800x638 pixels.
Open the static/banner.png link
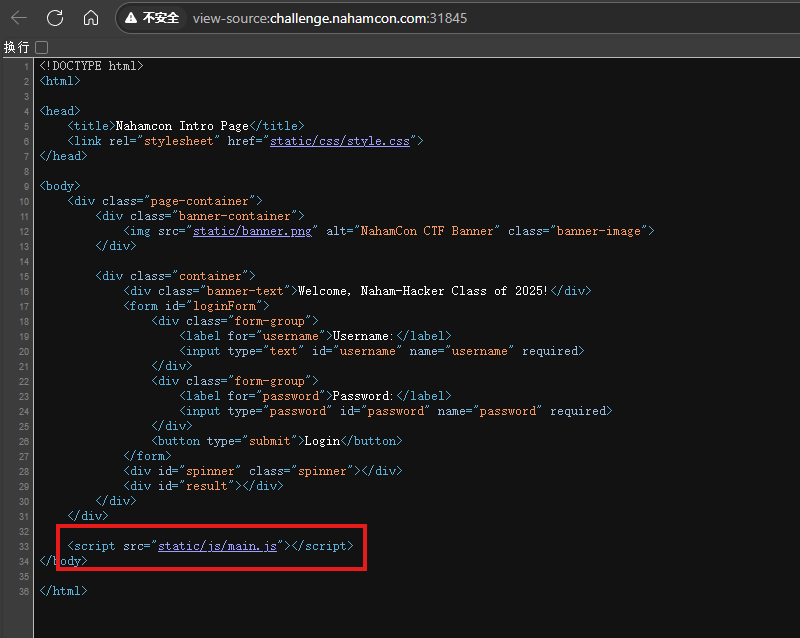point(252,231)
